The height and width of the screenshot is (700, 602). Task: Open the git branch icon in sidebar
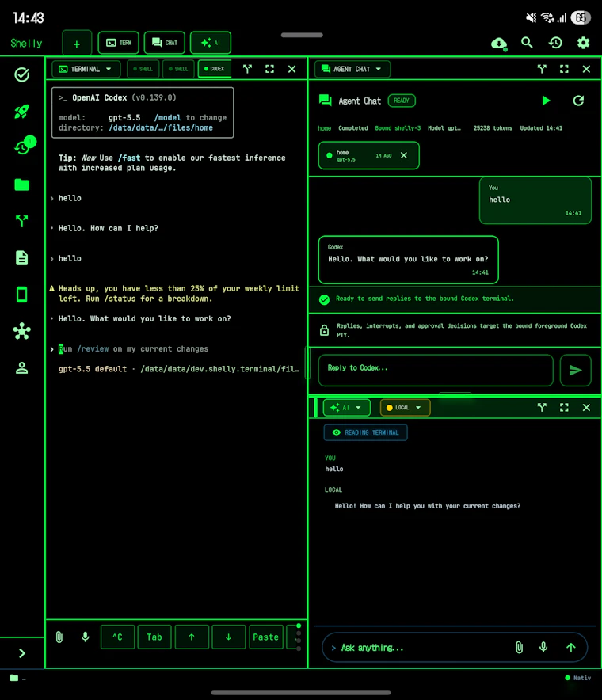tap(22, 221)
